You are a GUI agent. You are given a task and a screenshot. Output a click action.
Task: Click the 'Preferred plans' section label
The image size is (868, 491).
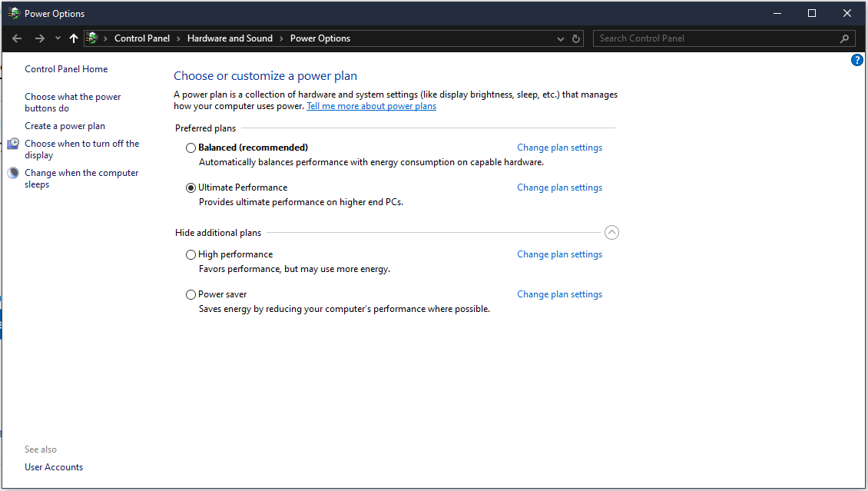(x=205, y=128)
